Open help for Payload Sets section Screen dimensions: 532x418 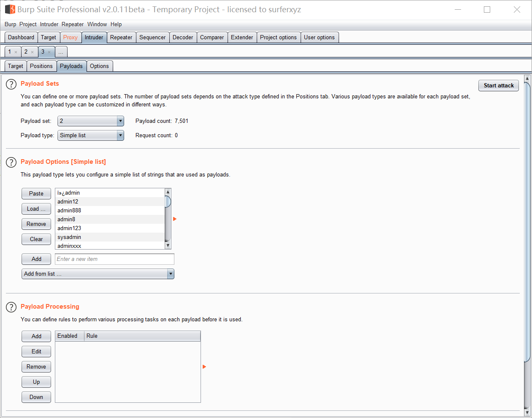(11, 84)
